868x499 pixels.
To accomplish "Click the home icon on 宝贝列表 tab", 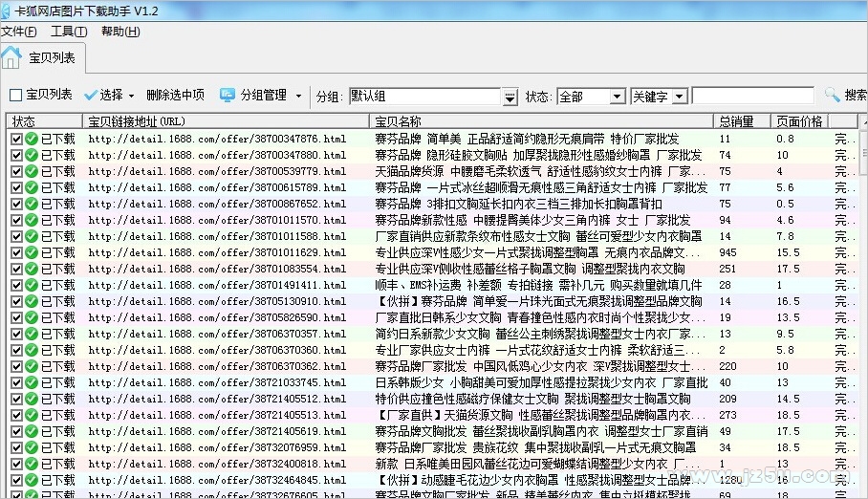I will tap(11, 57).
